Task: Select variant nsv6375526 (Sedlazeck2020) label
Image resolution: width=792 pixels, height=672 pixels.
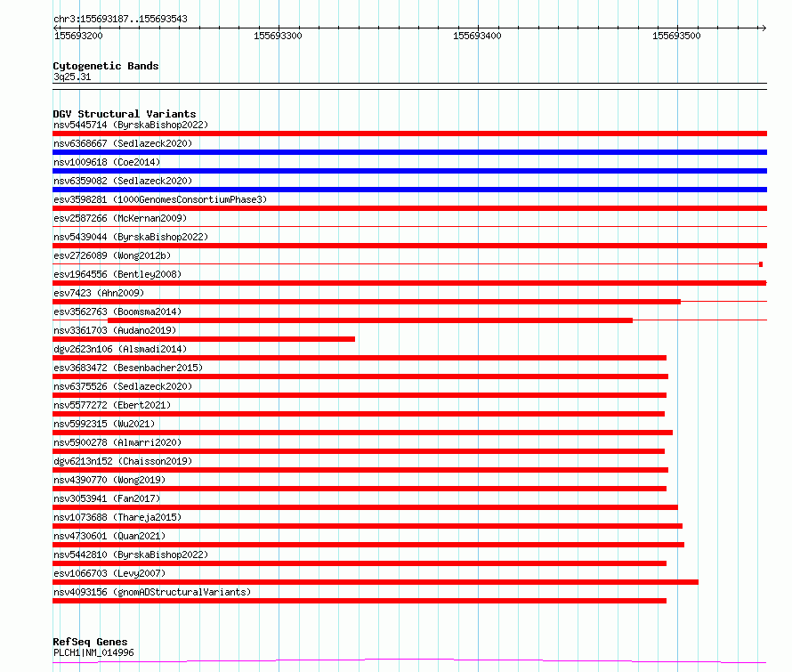Action: (123, 386)
